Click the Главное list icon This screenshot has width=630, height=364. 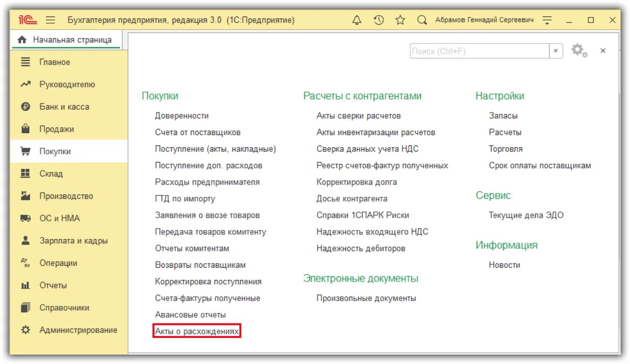coord(26,62)
